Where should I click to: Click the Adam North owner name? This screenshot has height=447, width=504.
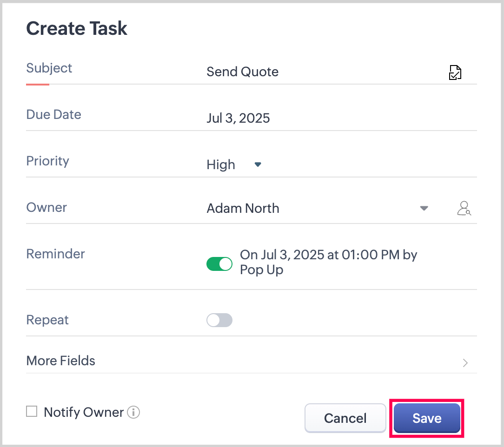click(x=243, y=208)
